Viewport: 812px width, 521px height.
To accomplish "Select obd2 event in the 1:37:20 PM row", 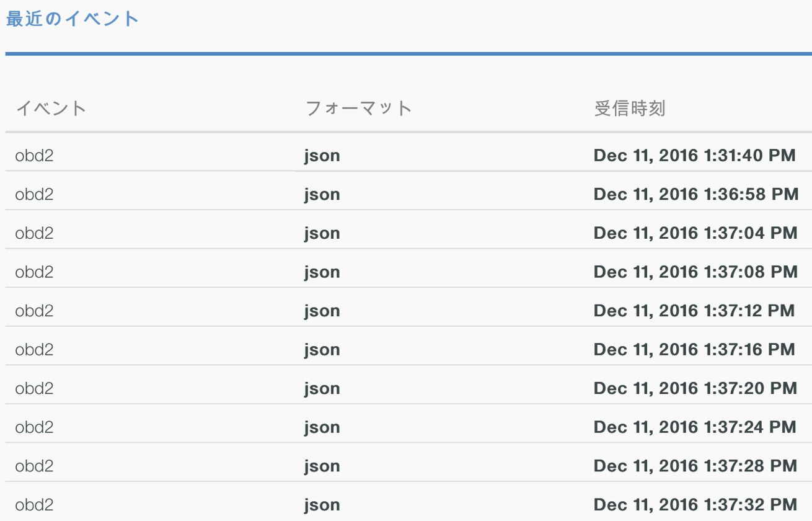I will (x=34, y=388).
